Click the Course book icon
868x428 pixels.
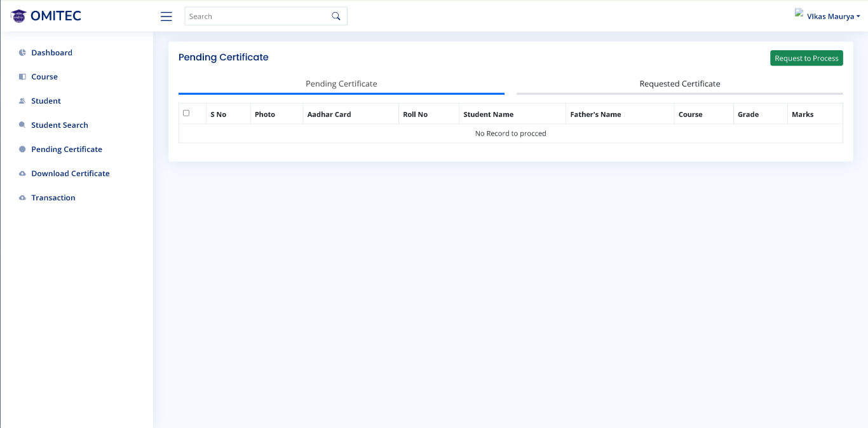22,77
